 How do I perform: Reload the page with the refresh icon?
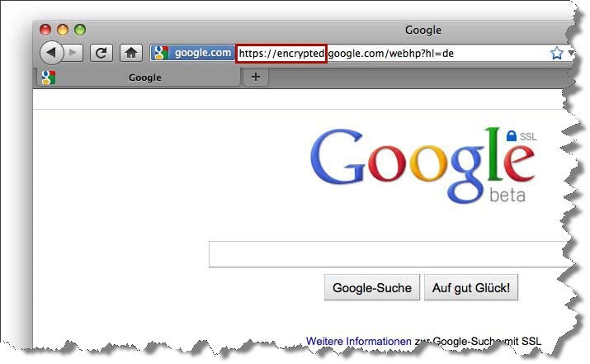[101, 53]
